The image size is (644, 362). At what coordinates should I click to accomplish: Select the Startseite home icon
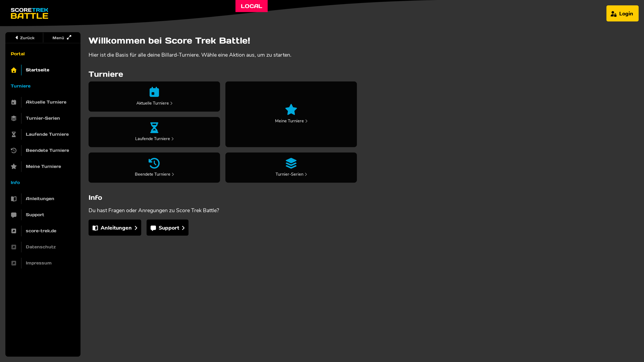click(14, 70)
